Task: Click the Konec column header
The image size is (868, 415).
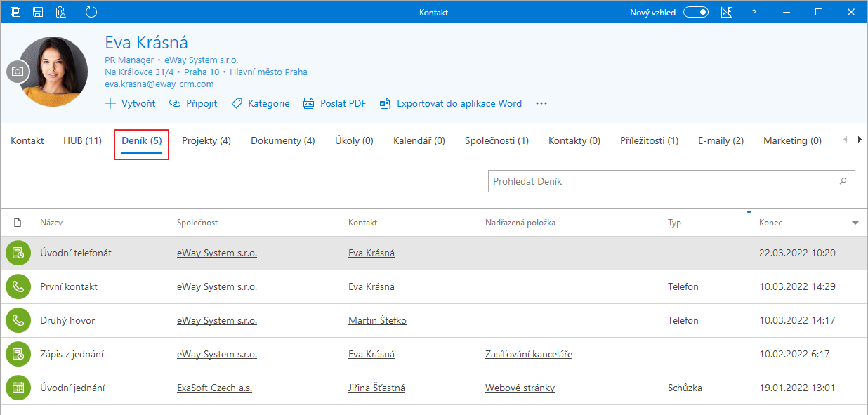Action: point(770,223)
